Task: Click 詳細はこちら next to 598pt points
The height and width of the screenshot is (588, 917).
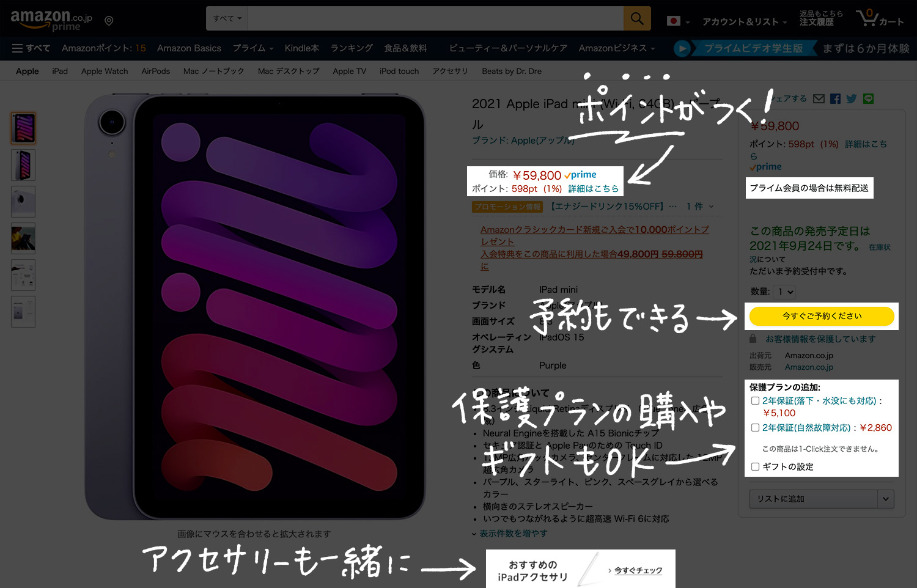Action: pos(594,188)
